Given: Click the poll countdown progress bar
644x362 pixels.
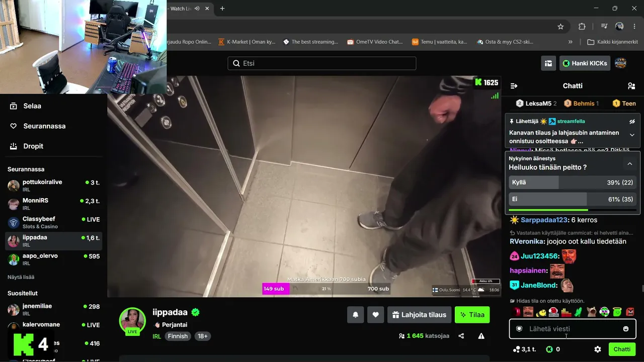Looking at the screenshot, I should pos(573,210).
